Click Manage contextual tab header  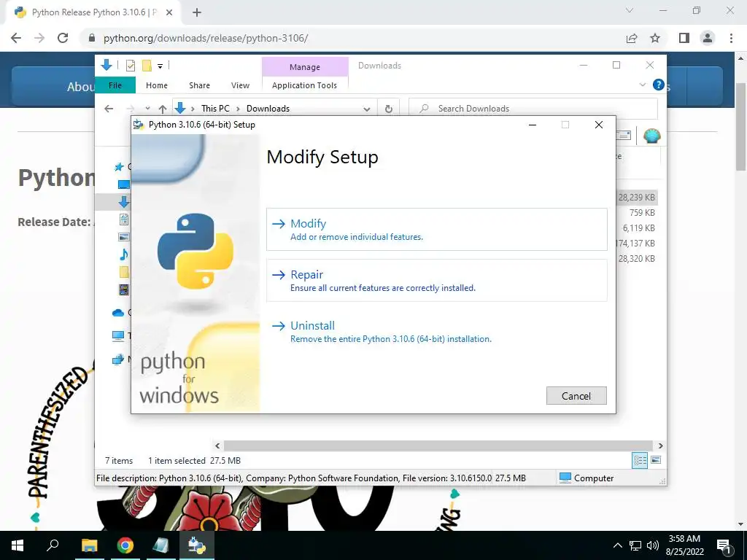tap(305, 67)
